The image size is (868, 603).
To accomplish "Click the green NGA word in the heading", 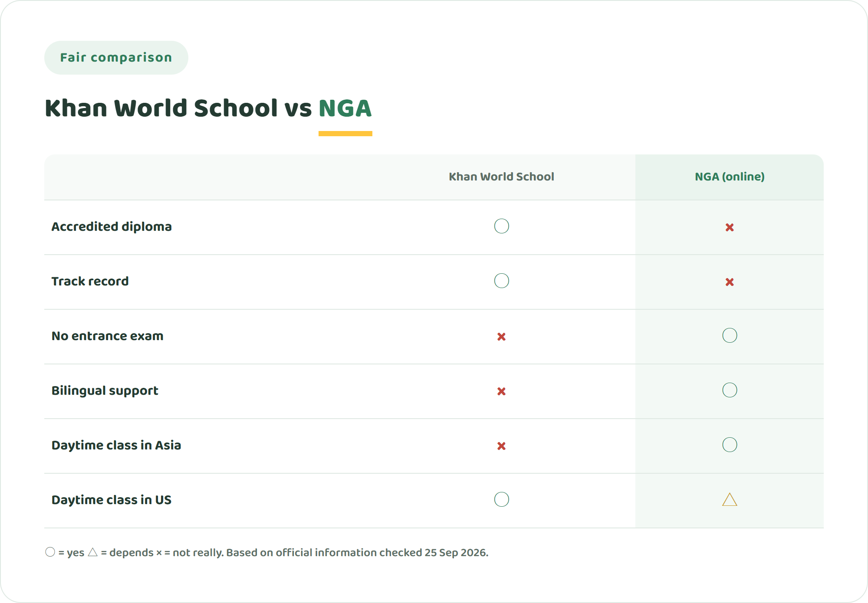I will tap(345, 108).
